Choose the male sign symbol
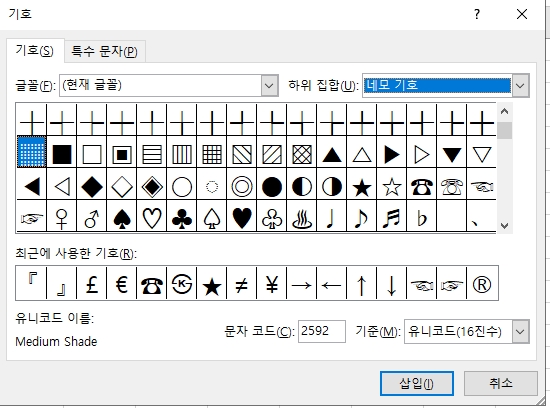This screenshot has height=408, width=550. click(x=92, y=219)
